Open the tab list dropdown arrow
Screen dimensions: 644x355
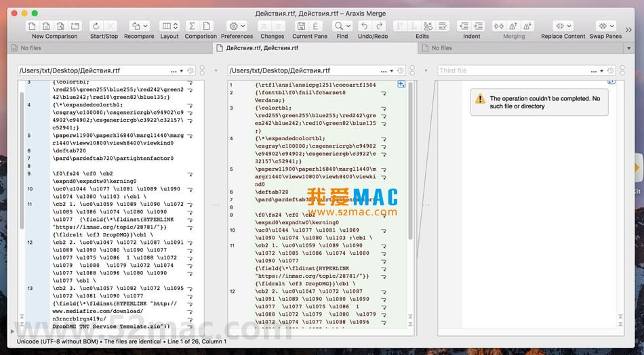click(629, 48)
